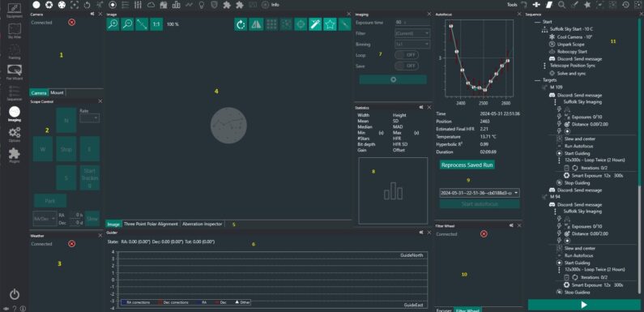
Task: Click the history clock icon in Tools bar
Action: [625, 5]
